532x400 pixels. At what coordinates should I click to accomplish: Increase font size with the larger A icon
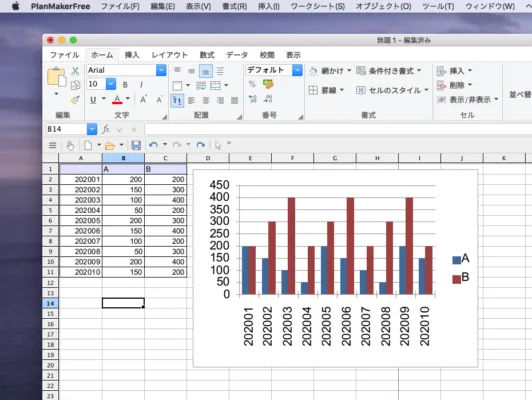(x=143, y=99)
